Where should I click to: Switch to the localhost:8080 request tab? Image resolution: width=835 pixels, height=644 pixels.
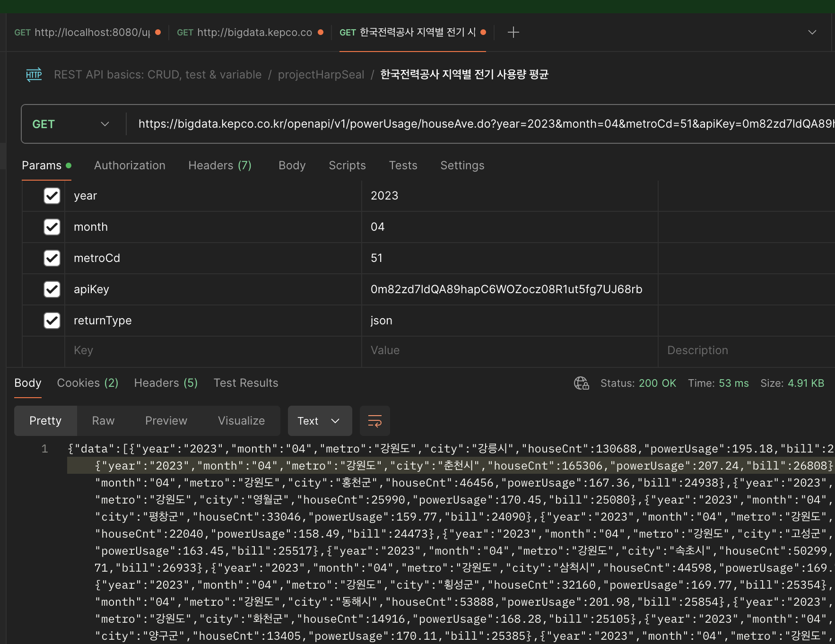(87, 32)
